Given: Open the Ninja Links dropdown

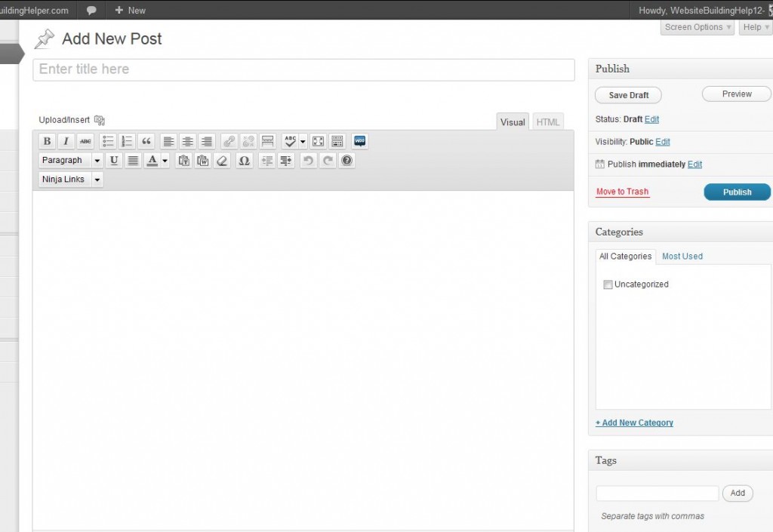Looking at the screenshot, I should pos(70,180).
